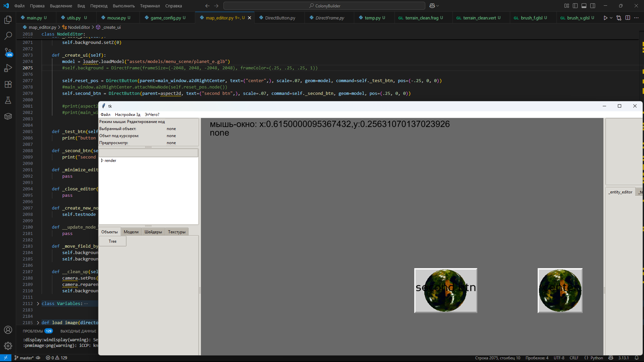Expand the render tree node

click(102, 161)
